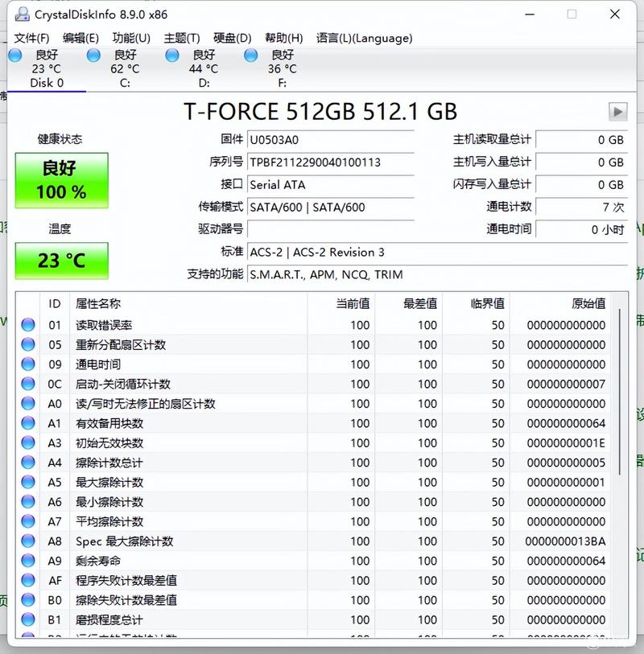Click the status orb for attribute A6 最小擦除计数
This screenshot has width=644, height=654.
28,501
